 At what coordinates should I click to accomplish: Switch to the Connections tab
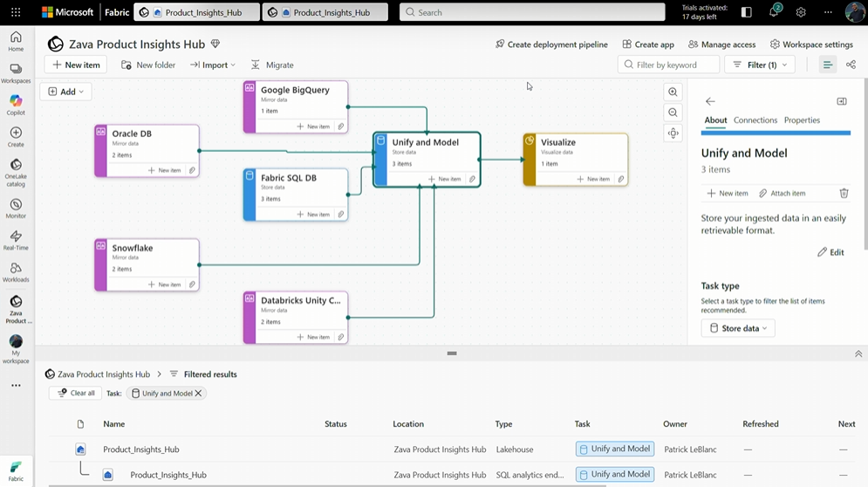(x=755, y=120)
